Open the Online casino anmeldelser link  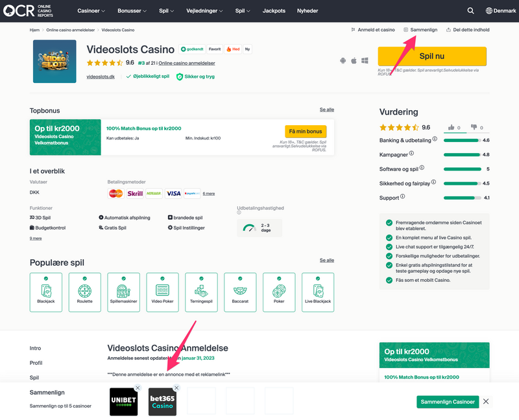(189, 63)
